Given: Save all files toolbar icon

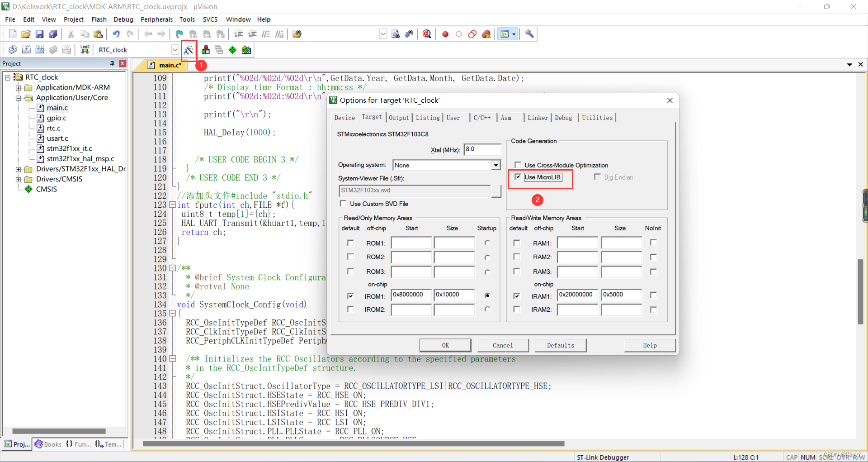Looking at the screenshot, I should [x=53, y=34].
